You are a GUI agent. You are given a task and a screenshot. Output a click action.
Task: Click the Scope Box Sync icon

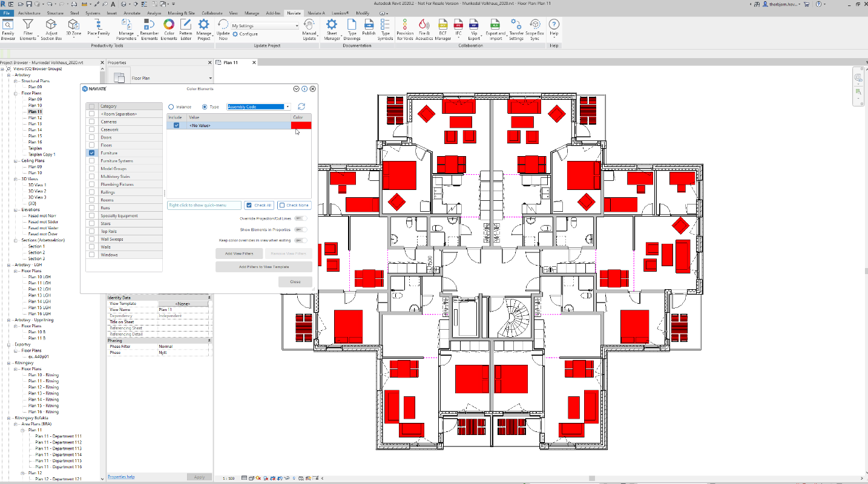pos(534,28)
